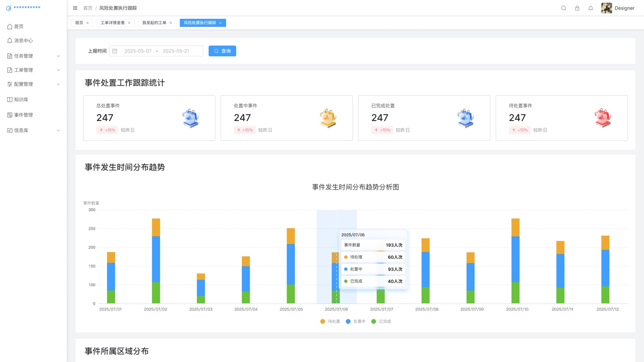The height and width of the screenshot is (362, 644).
Task: Click the 查询 search button
Action: point(222,51)
